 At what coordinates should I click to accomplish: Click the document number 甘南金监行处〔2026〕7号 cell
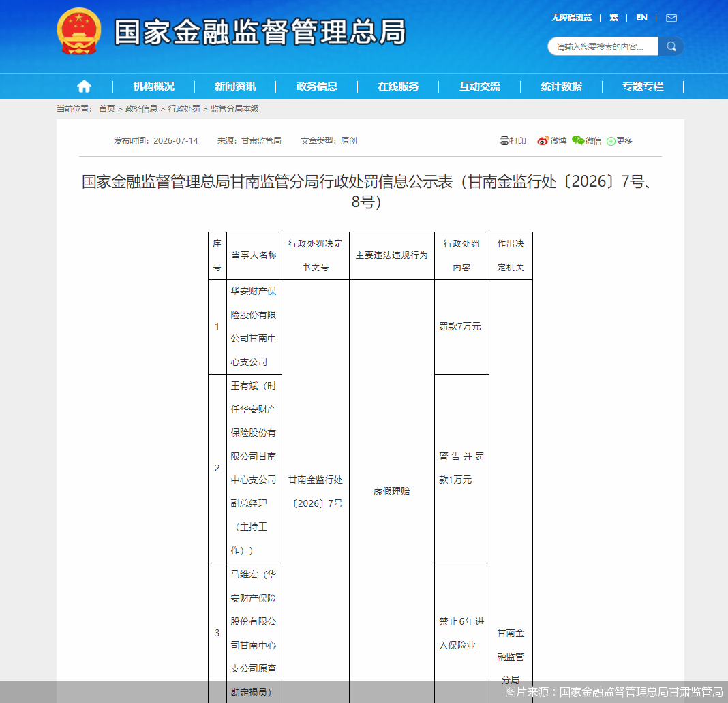(x=315, y=491)
